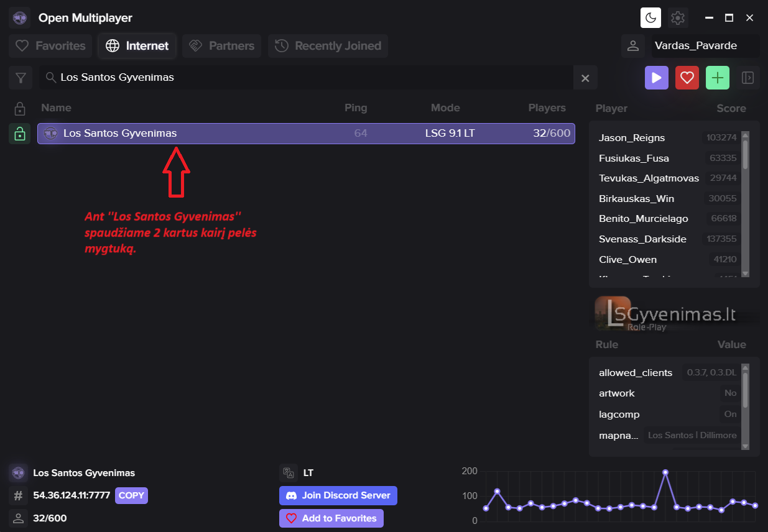Toggle dark mode with the moon icon
This screenshot has height=532, width=768.
(x=650, y=18)
